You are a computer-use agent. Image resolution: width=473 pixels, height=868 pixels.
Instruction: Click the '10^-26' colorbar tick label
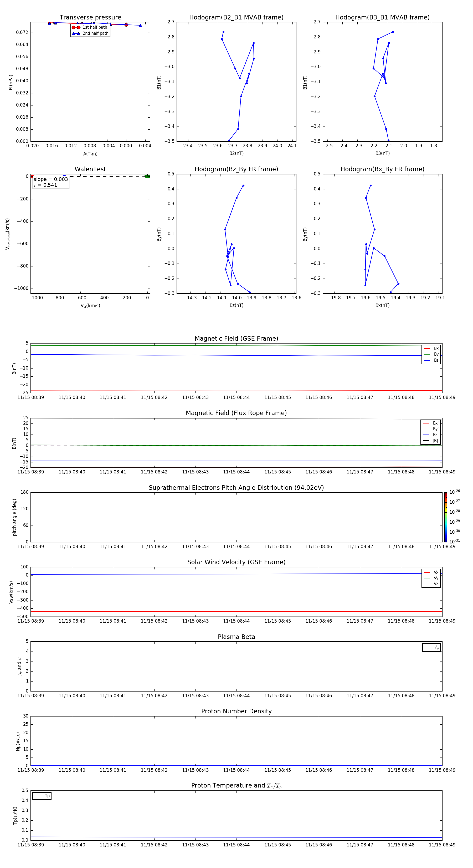coord(455,492)
